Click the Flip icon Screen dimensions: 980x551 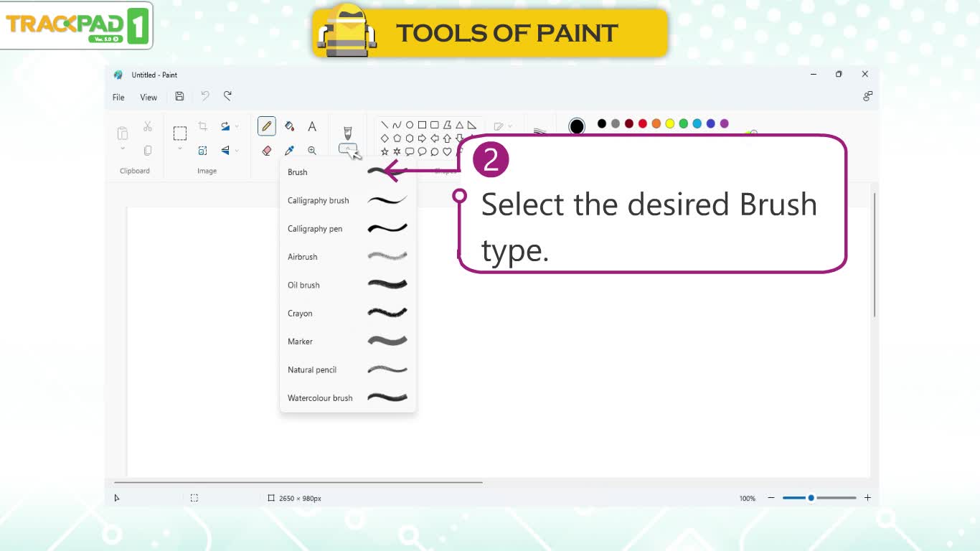pos(225,151)
